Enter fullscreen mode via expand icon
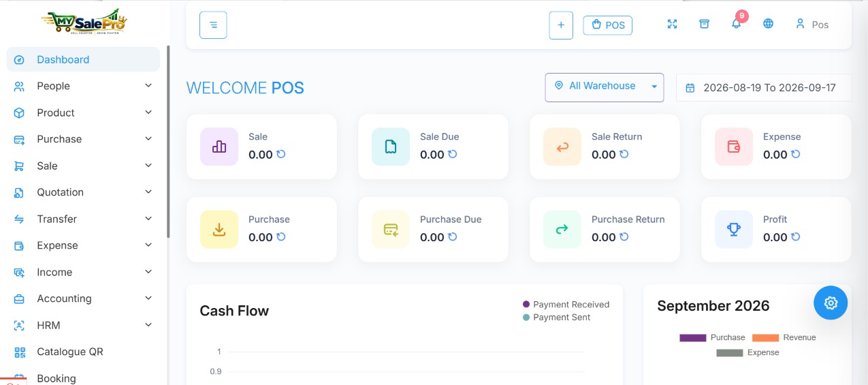The image size is (868, 385). pos(672,24)
